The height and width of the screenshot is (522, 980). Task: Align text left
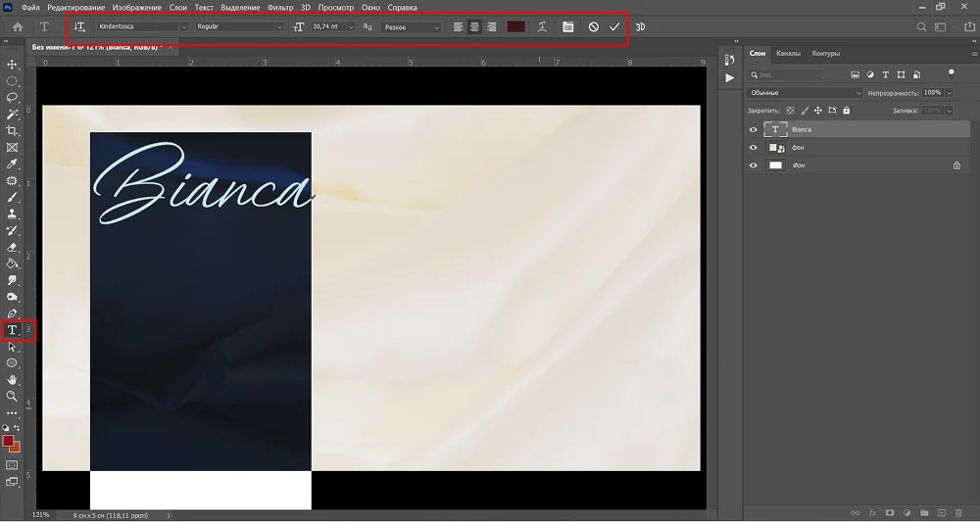point(458,26)
